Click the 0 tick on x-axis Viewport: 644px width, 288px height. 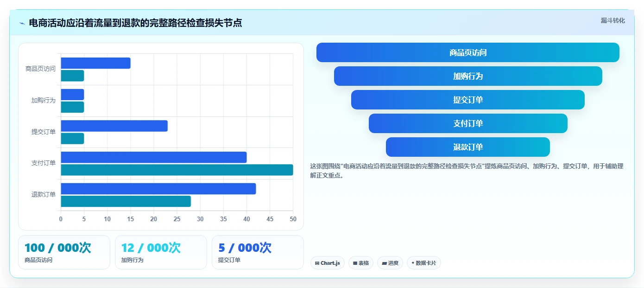pos(61,219)
